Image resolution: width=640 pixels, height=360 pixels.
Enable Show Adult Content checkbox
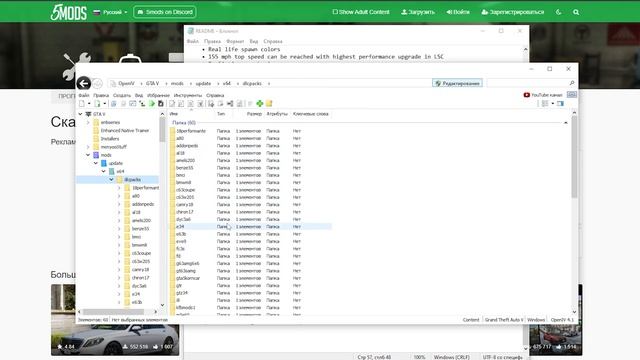point(335,12)
